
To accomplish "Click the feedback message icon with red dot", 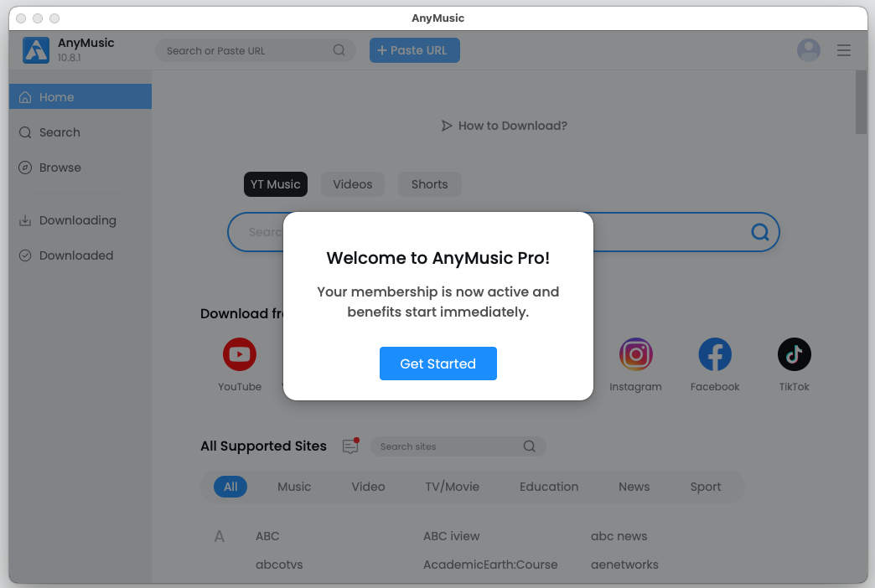I will pyautogui.click(x=350, y=446).
